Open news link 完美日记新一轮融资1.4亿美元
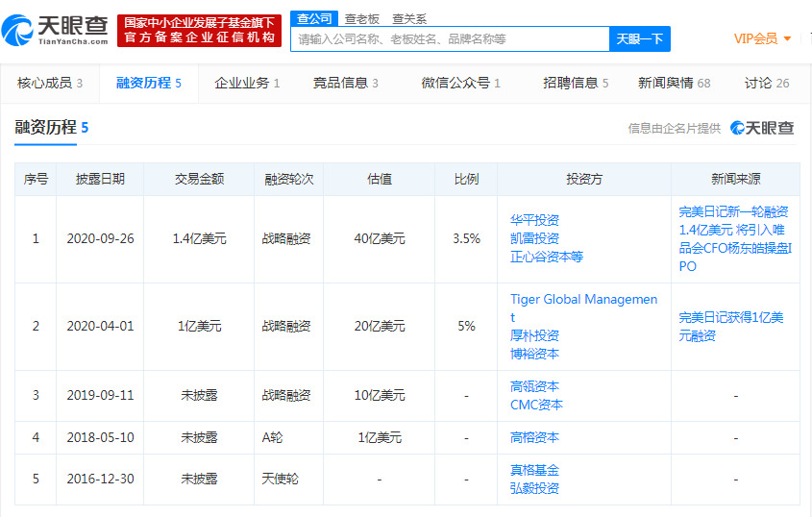Viewport: 812px width, 517px height. [735, 239]
